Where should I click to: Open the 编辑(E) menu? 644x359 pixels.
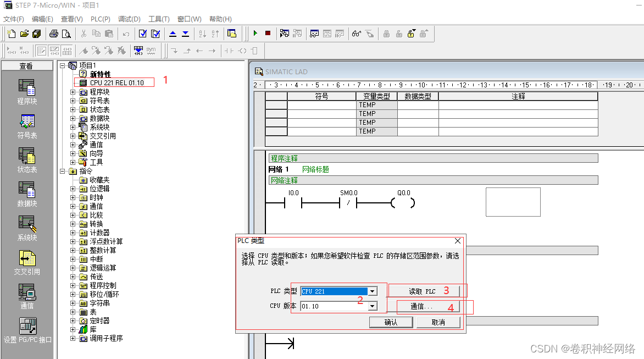[42, 19]
